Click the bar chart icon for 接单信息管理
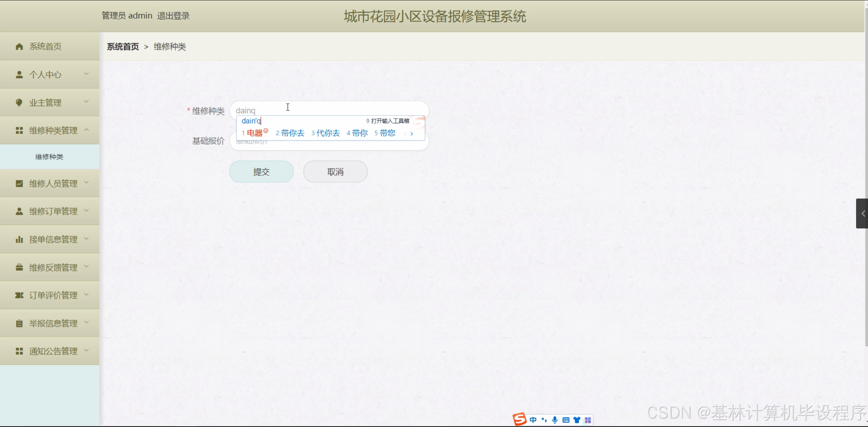The width and height of the screenshot is (868, 427). tap(19, 240)
